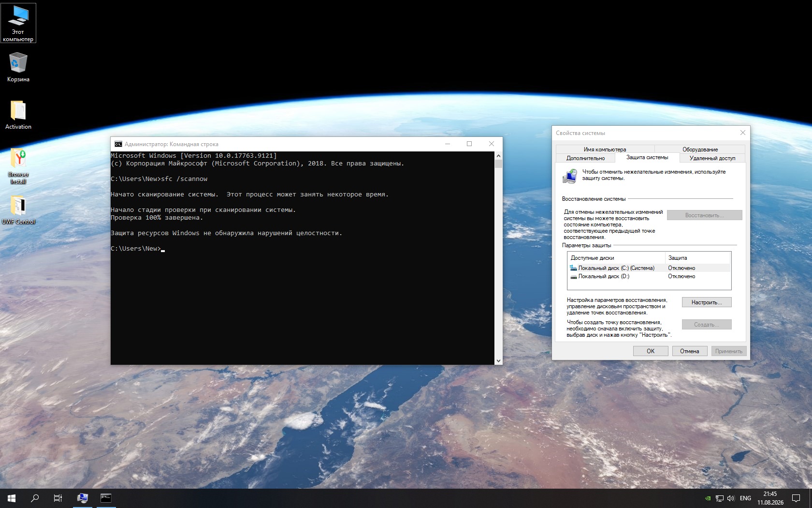The width and height of the screenshot is (812, 508).
Task: Cancel the dialog with "Отмена"
Action: pos(690,351)
